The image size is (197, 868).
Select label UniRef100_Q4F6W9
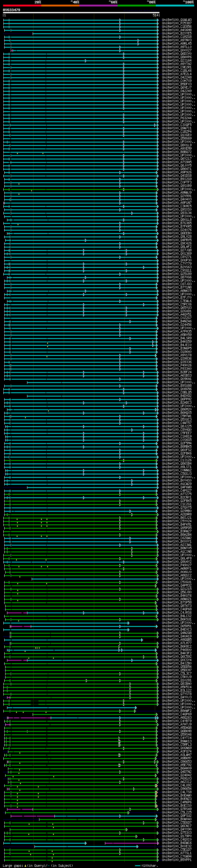point(177,487)
